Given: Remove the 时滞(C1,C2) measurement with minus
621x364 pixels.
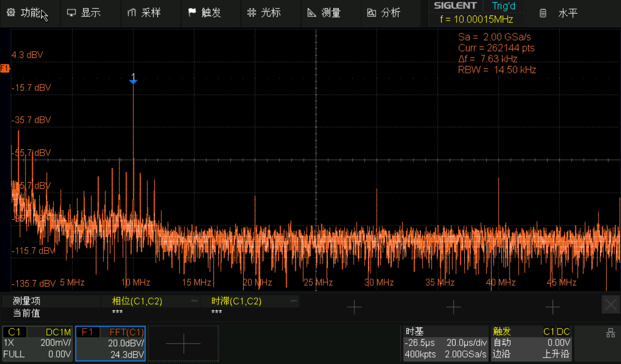Looking at the screenshot, I should 294,301.
